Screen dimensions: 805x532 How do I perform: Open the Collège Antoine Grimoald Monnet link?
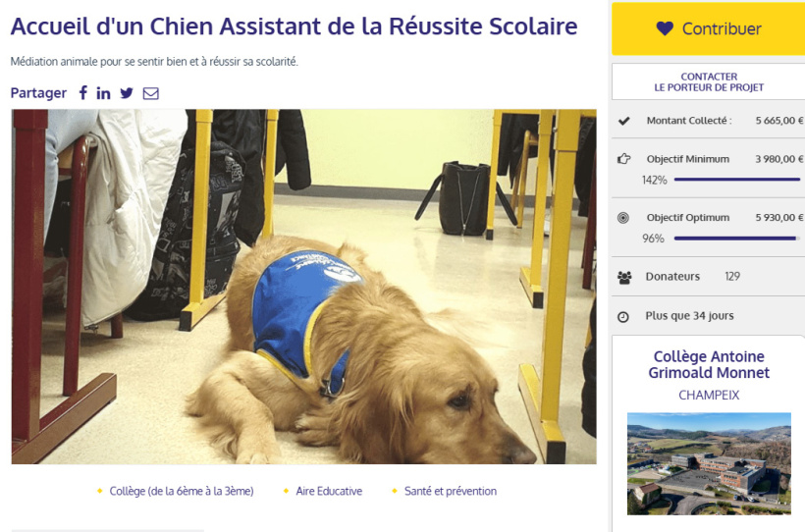pos(709,364)
